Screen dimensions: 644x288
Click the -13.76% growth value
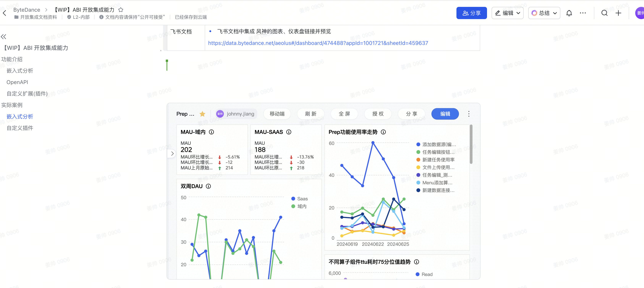(305, 157)
